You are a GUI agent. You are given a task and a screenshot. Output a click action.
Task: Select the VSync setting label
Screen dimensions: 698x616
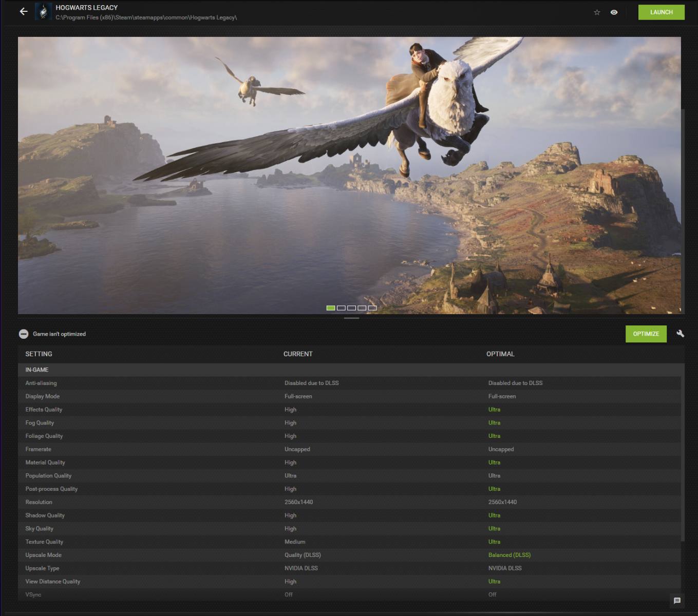pyautogui.click(x=33, y=594)
